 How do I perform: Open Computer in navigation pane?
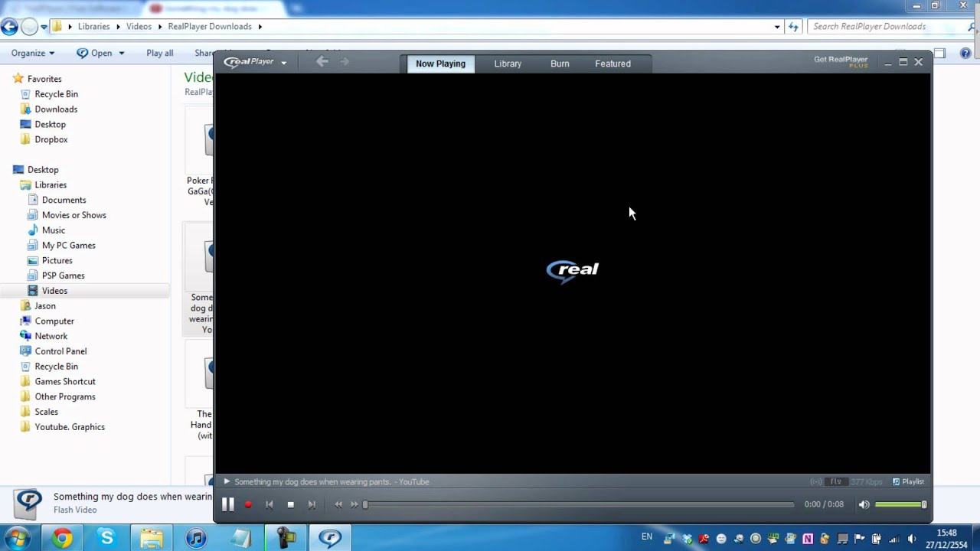(x=54, y=321)
